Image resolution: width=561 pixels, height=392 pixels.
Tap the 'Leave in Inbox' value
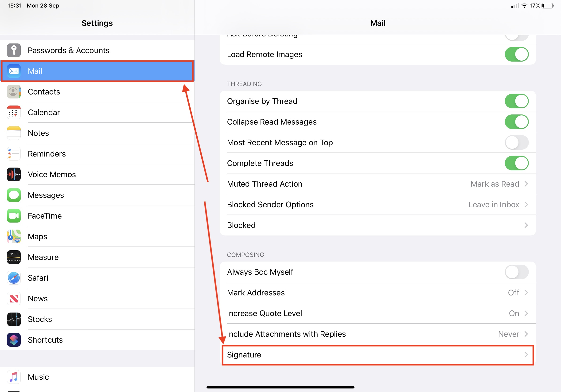(494, 204)
